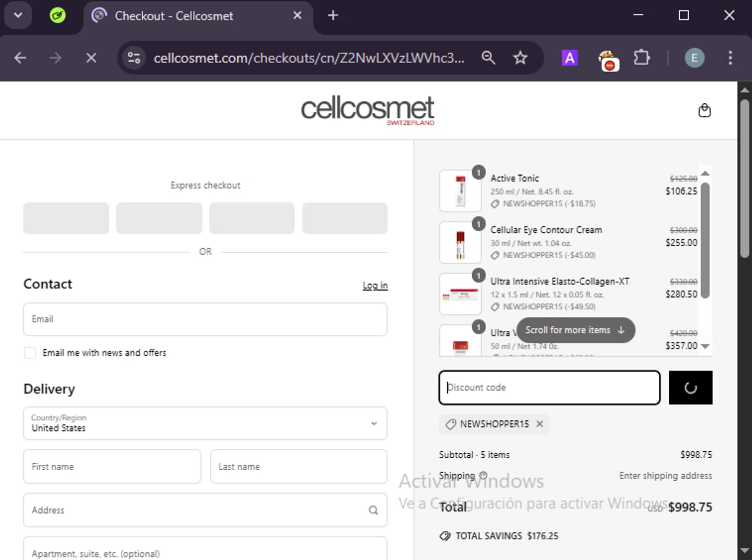Close the Checkout - Cellcosmet tab
Viewport: 752px width, 560px height.
click(x=297, y=16)
